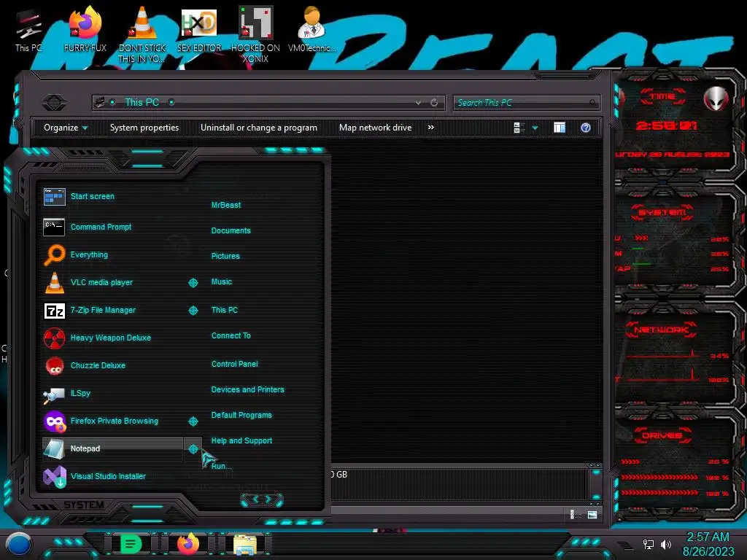Open Notepad from start menu
747x560 pixels.
tap(113, 448)
